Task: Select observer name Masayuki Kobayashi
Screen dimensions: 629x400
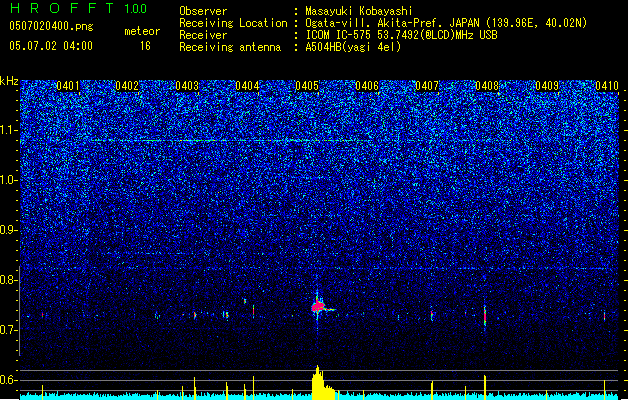Action: point(359,11)
